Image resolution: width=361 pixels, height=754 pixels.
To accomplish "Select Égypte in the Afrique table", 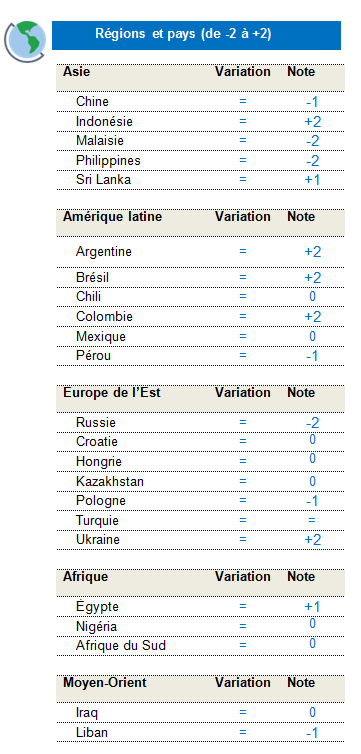I will pos(97,607).
